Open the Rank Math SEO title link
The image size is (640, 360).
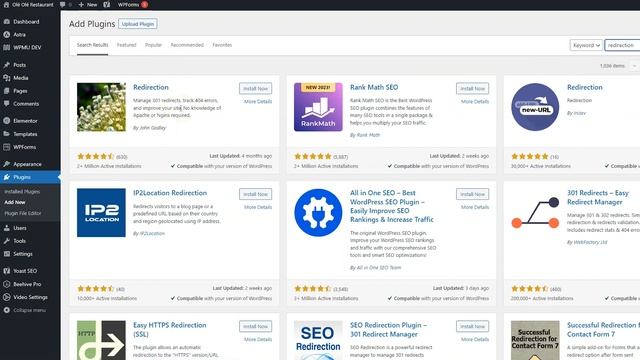click(x=374, y=87)
